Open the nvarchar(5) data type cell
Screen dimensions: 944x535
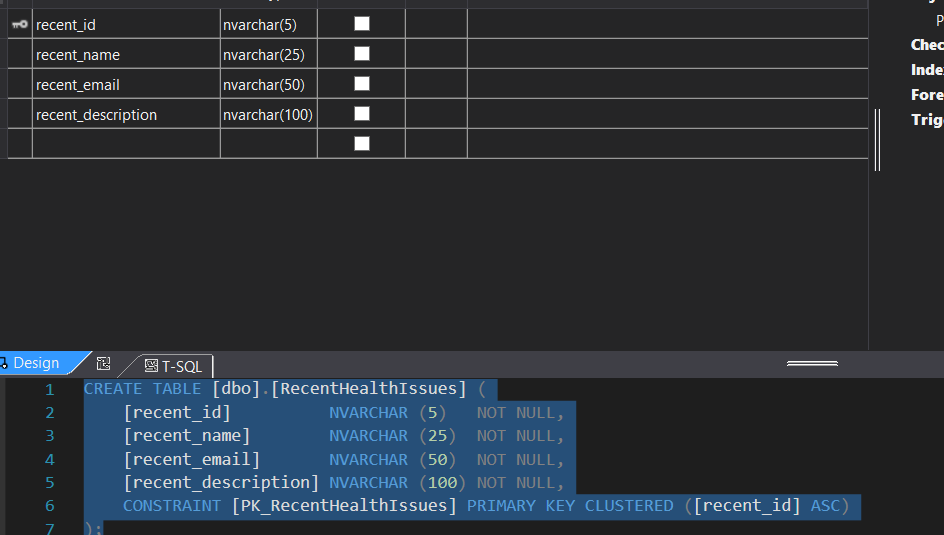(269, 24)
